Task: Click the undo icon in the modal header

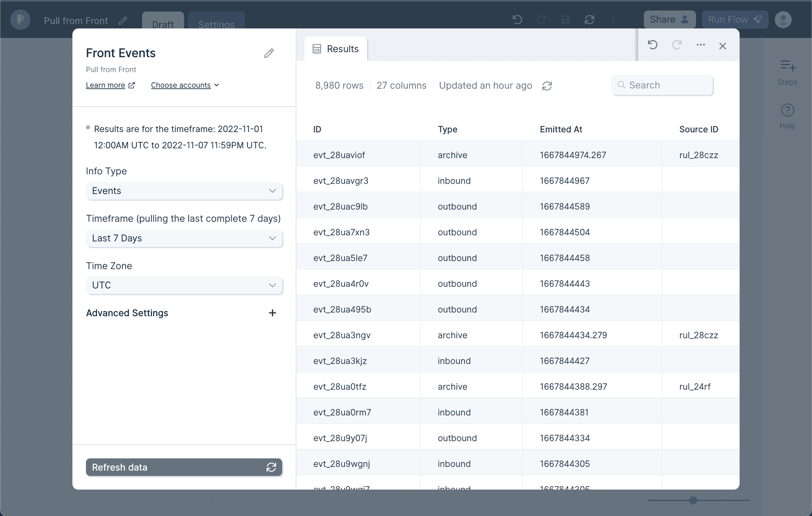Action: click(653, 45)
